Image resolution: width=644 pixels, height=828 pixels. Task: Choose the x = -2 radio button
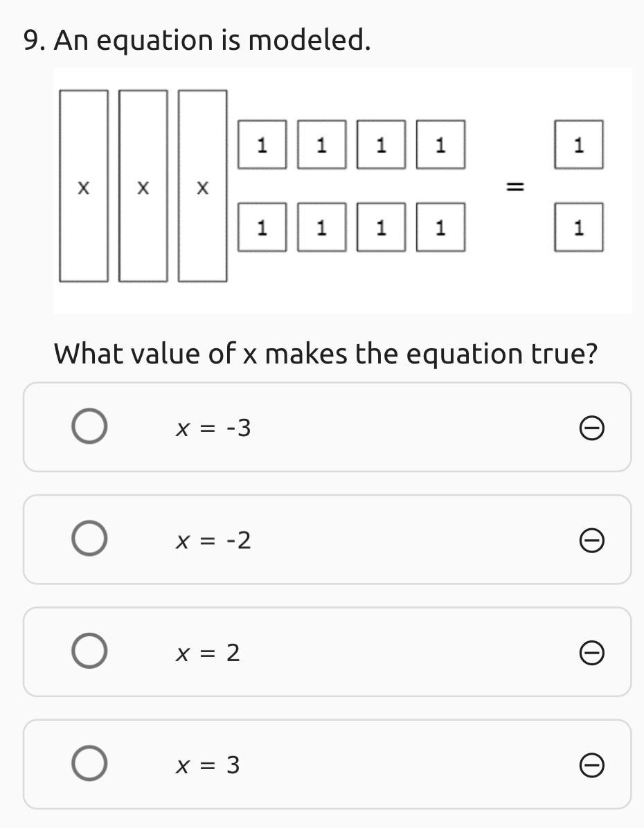pos(89,538)
